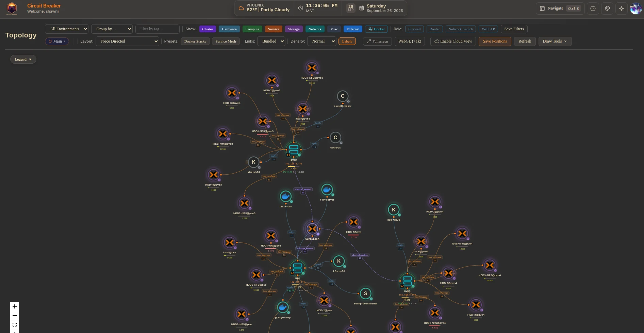Click the clock history icon in header

tap(593, 9)
